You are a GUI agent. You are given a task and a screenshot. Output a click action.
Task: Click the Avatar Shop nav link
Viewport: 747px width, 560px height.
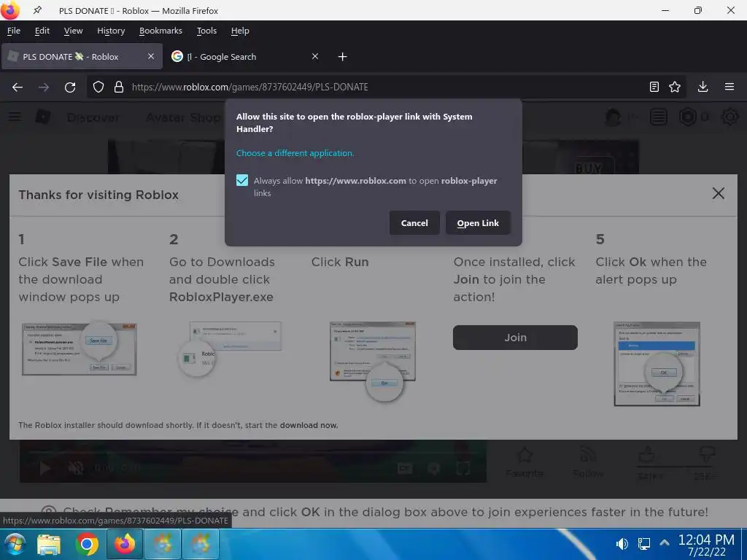point(183,117)
